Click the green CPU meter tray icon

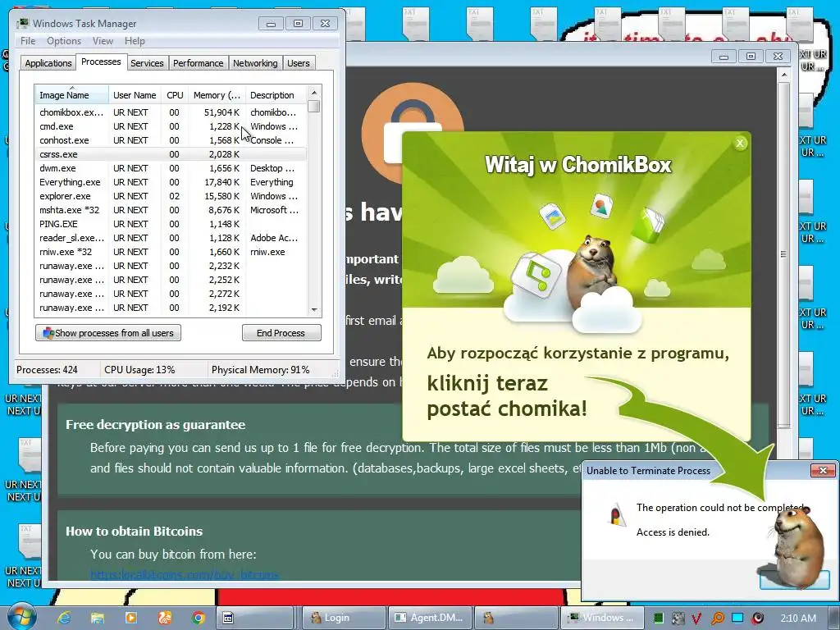click(659, 618)
